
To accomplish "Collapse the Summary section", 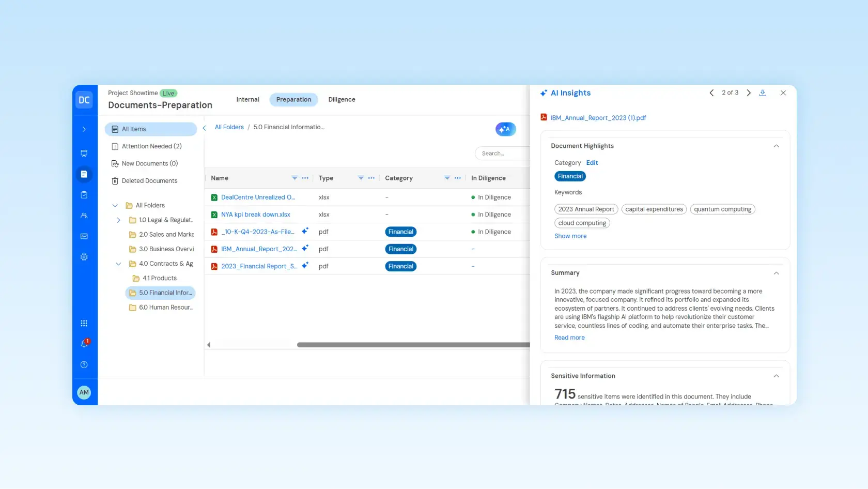I will tap(776, 273).
